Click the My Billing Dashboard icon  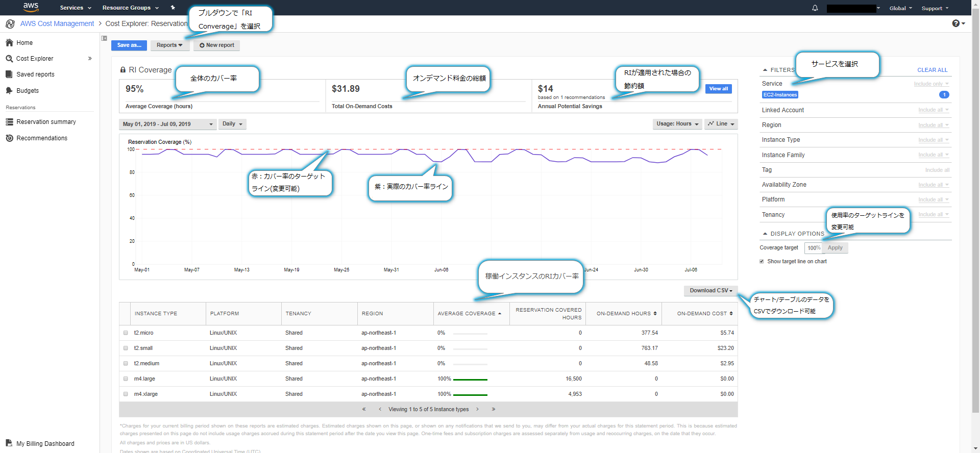pos(9,443)
